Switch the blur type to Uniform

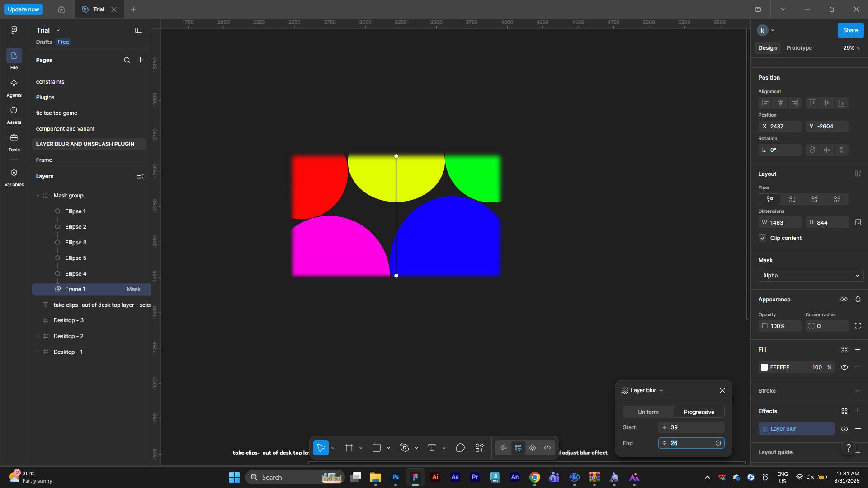click(x=648, y=412)
